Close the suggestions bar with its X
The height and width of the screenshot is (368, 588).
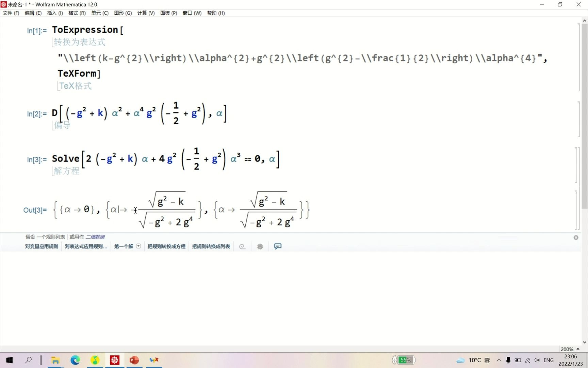click(576, 237)
